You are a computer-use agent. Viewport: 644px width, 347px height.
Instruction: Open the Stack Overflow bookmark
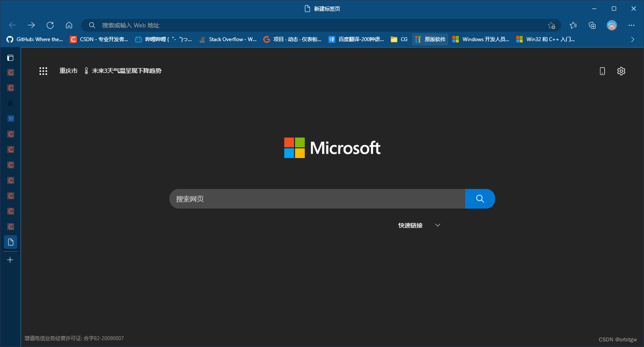pyautogui.click(x=227, y=39)
